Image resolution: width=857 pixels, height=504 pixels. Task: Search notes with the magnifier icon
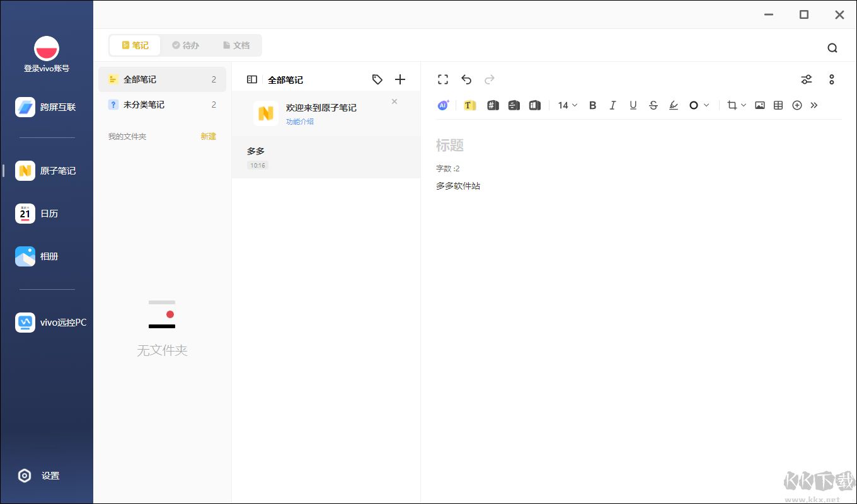tap(832, 48)
